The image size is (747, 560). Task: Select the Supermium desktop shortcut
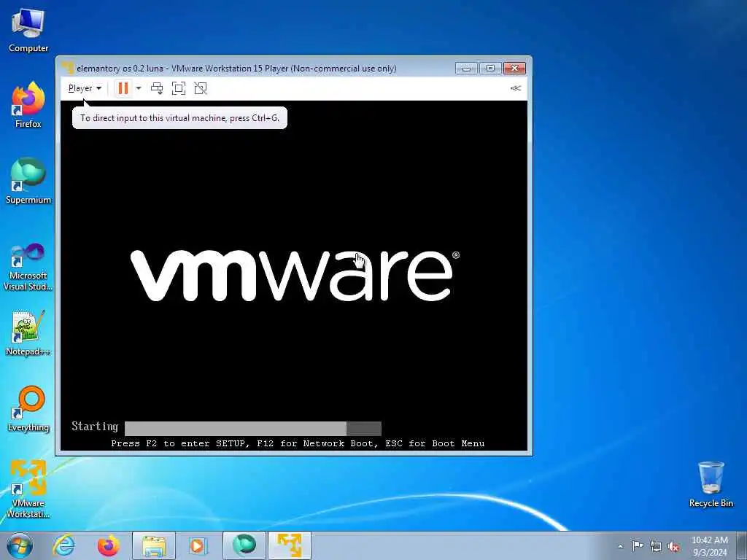point(28,181)
